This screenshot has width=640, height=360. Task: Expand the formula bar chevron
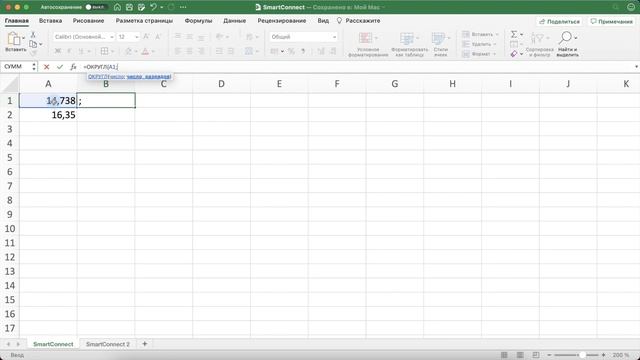click(x=636, y=67)
